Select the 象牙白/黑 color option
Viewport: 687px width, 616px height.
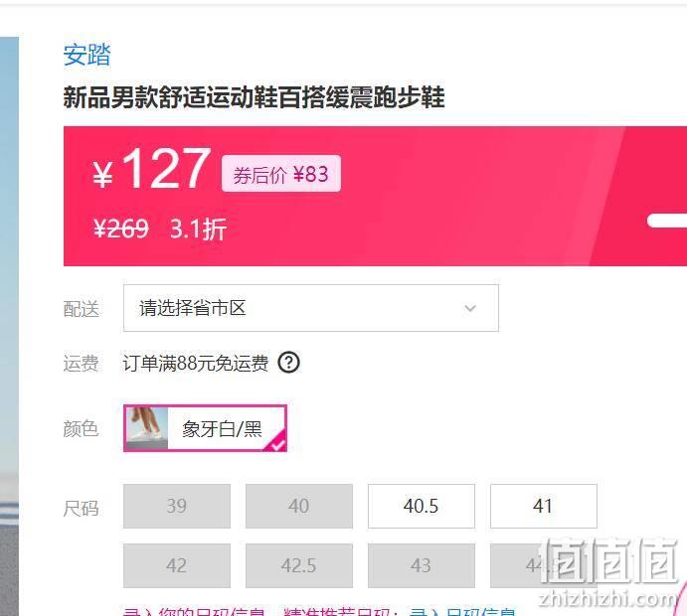tap(205, 428)
